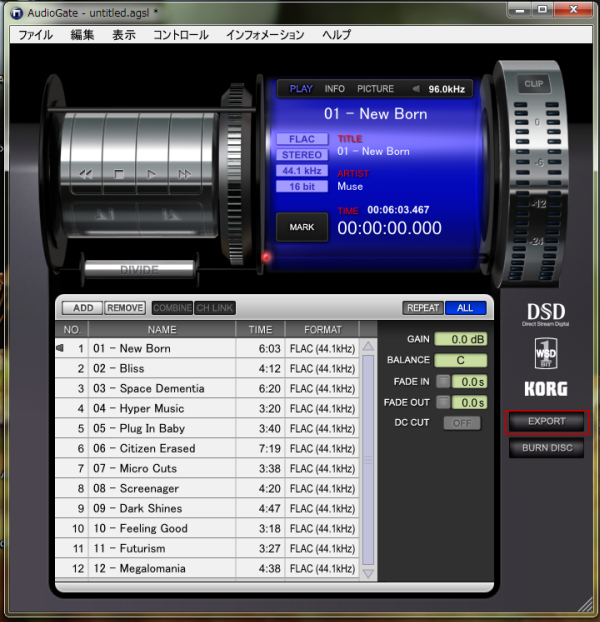Click the fade out curve icon
This screenshot has width=600, height=622.
(x=443, y=402)
